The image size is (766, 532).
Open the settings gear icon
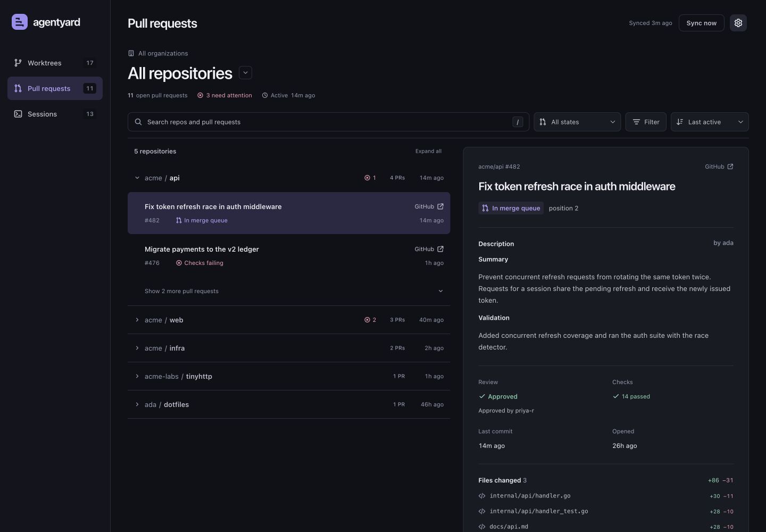pyautogui.click(x=738, y=23)
